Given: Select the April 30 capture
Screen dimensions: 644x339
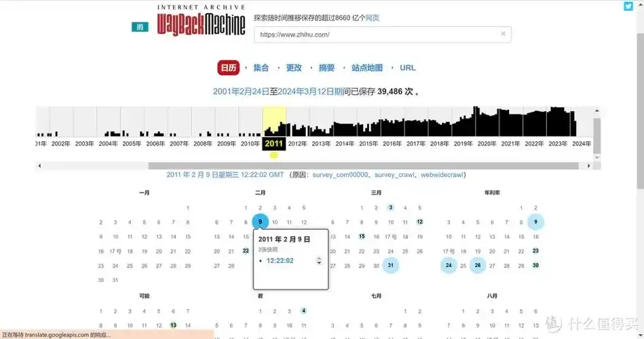Looking at the screenshot, I should tap(535, 265).
